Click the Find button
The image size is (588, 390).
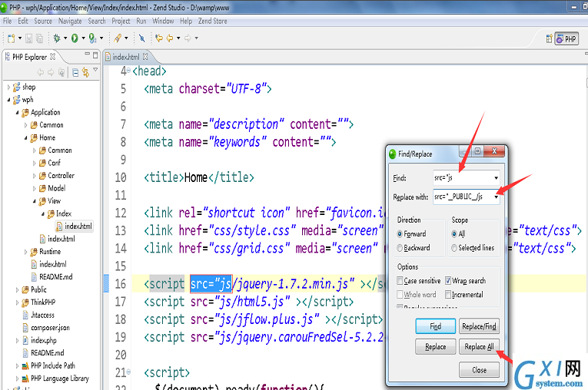(x=435, y=326)
